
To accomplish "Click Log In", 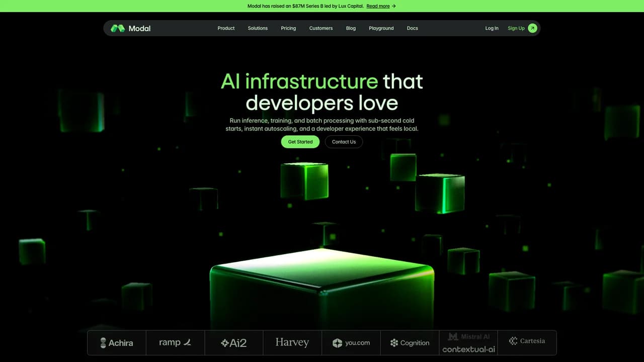I will coord(492,28).
